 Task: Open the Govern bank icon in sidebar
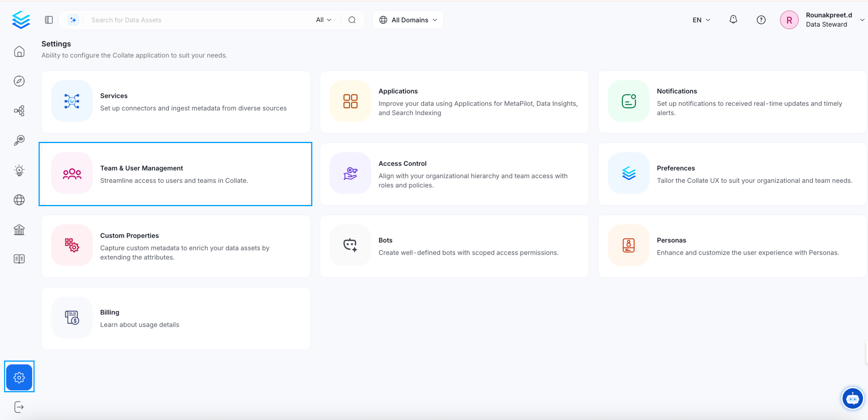[x=19, y=229]
